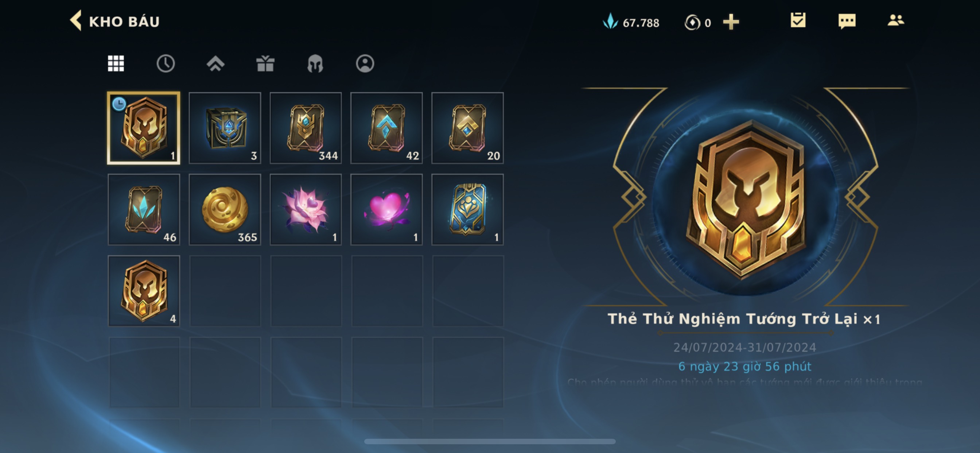Show the gift box category
Viewport: 980px width, 453px height.
point(265,63)
